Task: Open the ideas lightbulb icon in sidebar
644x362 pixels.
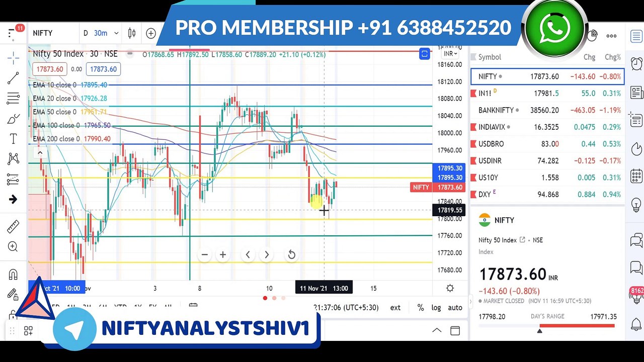Action: [x=636, y=205]
